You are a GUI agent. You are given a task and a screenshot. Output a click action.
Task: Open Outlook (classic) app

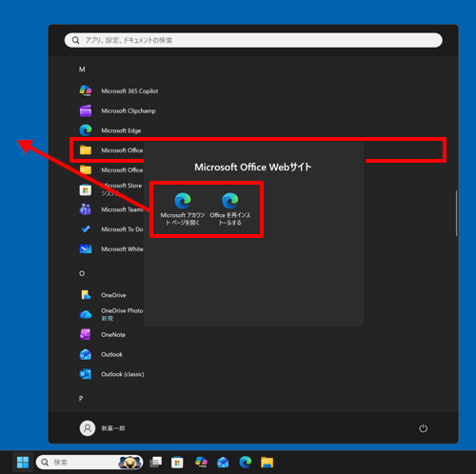tap(112, 374)
